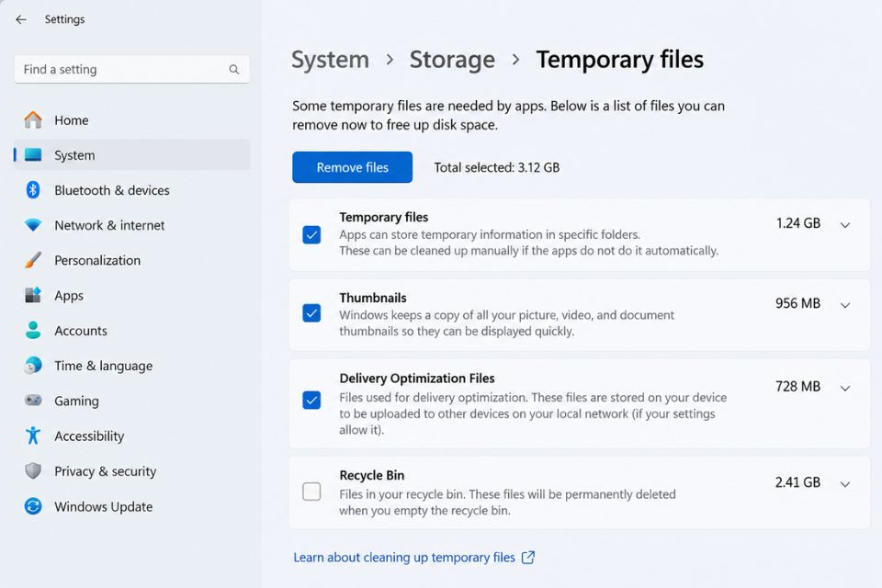882x588 pixels.
Task: Open Windows Update label
Action: coord(104,506)
